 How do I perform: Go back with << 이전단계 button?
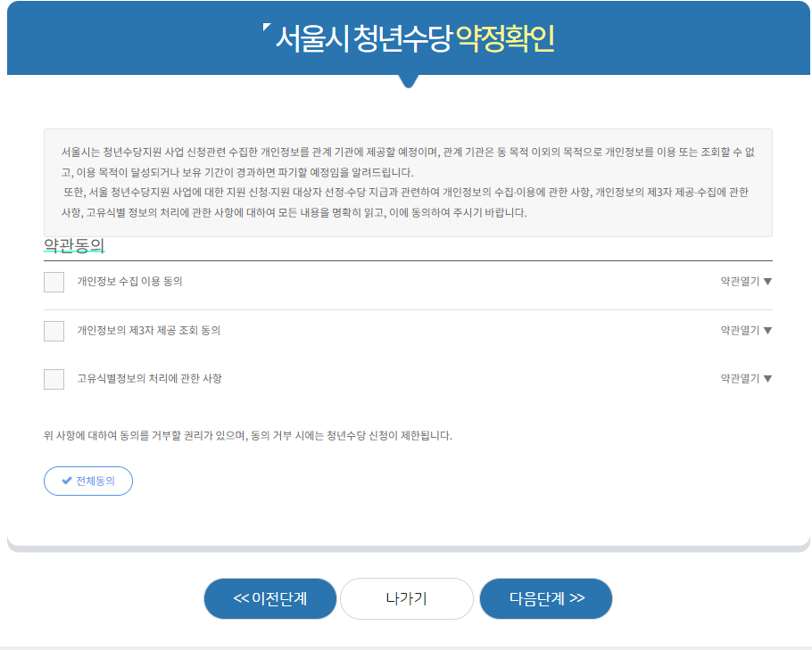270,599
